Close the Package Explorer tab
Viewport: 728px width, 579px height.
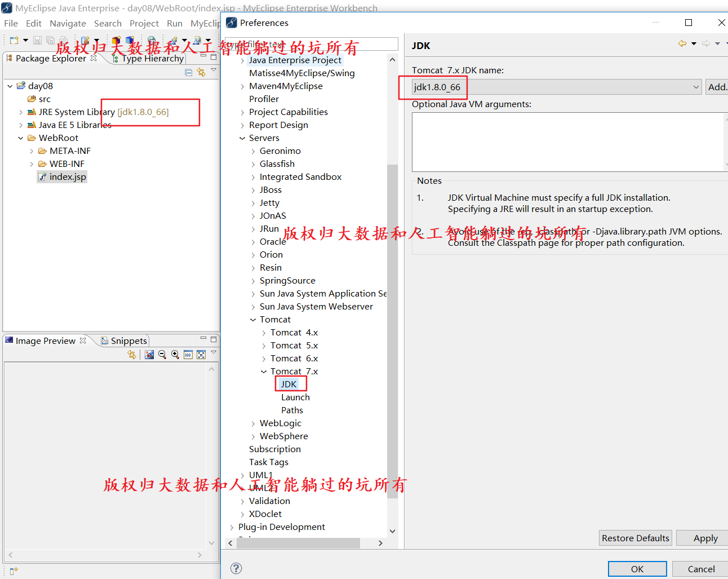94,58
